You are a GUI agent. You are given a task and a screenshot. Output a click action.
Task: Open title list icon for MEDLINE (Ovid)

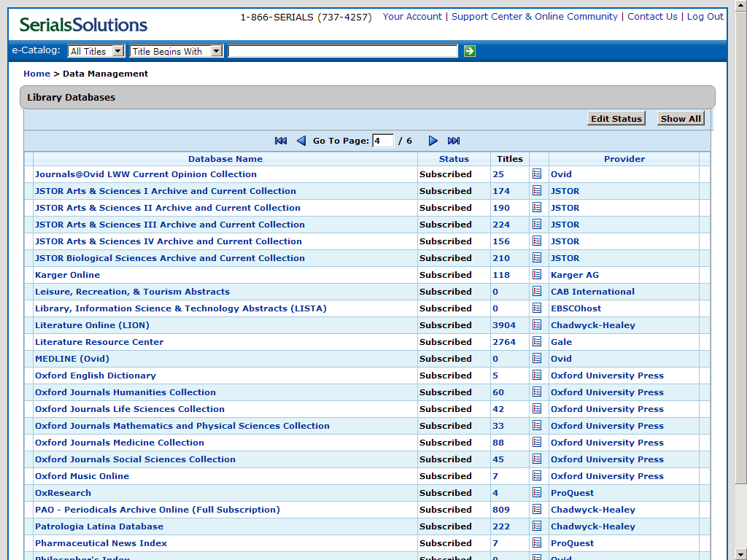click(537, 358)
